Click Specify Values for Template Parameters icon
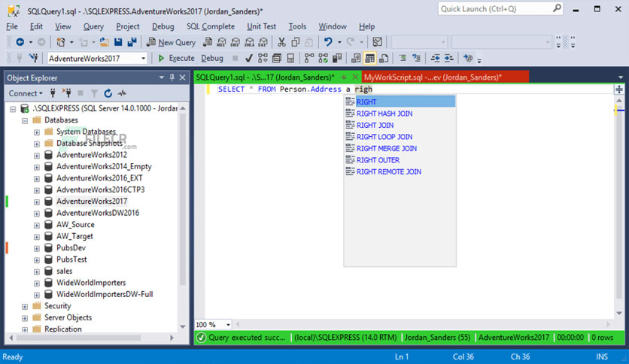 pos(467,59)
